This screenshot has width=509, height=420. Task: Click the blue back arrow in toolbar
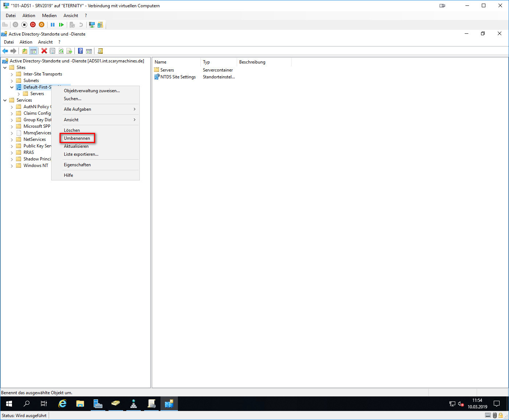pos(5,51)
